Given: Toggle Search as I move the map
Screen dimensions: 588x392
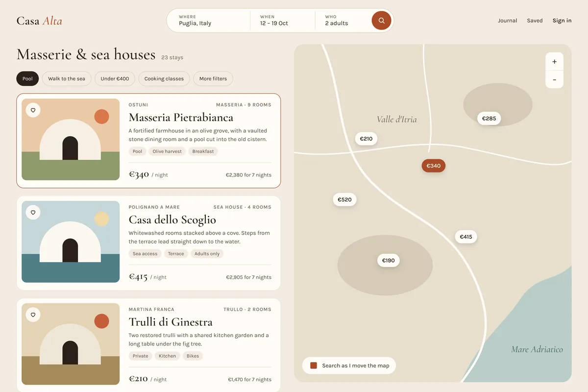Looking at the screenshot, I should 349,366.
